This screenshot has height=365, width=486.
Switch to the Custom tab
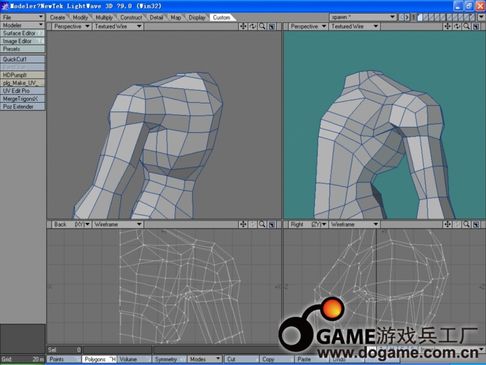coord(221,17)
